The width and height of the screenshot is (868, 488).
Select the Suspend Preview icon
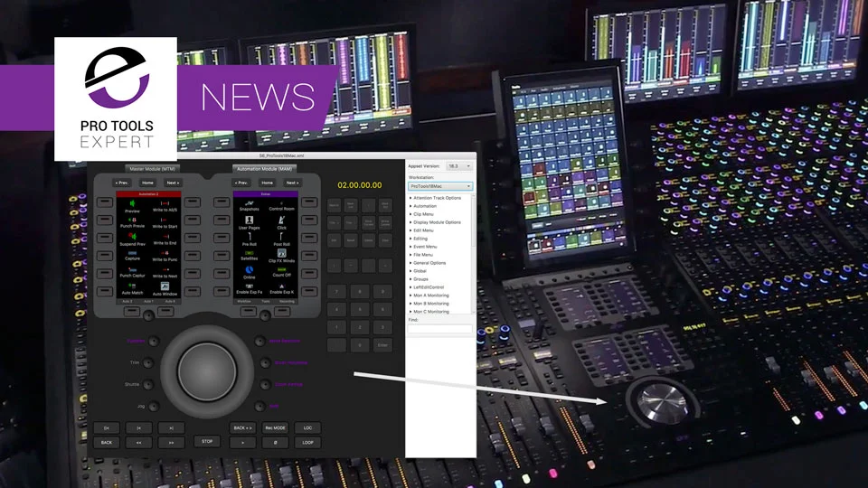point(132,236)
